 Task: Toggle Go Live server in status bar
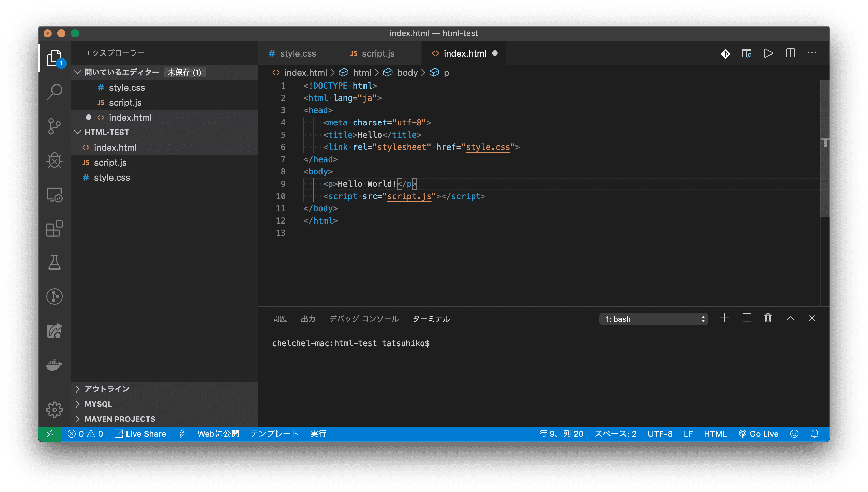point(759,434)
